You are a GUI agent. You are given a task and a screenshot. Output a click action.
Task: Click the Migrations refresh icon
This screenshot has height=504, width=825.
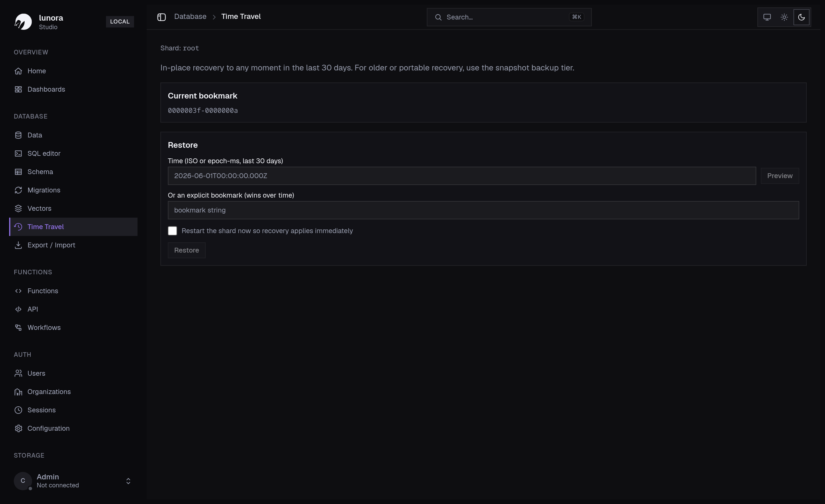click(x=18, y=190)
